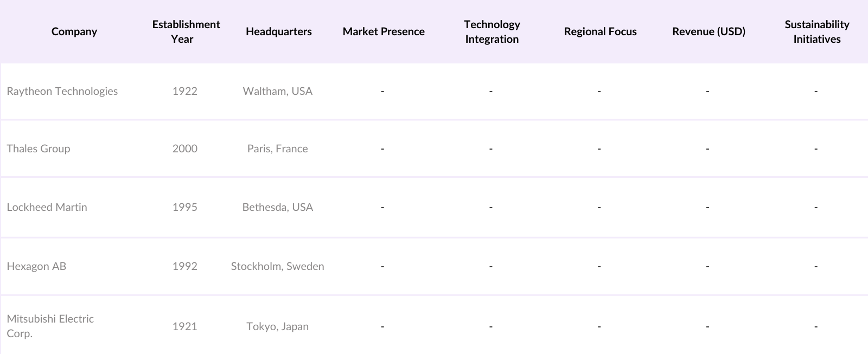Click Mitsubishi Electric Corp. company name
The height and width of the screenshot is (354, 868).
point(50,326)
